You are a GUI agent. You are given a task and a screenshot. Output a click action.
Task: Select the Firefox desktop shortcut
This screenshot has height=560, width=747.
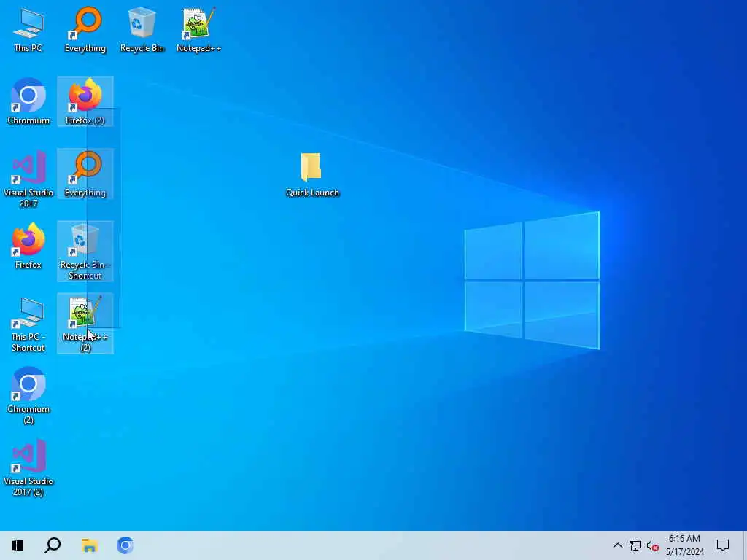click(28, 246)
